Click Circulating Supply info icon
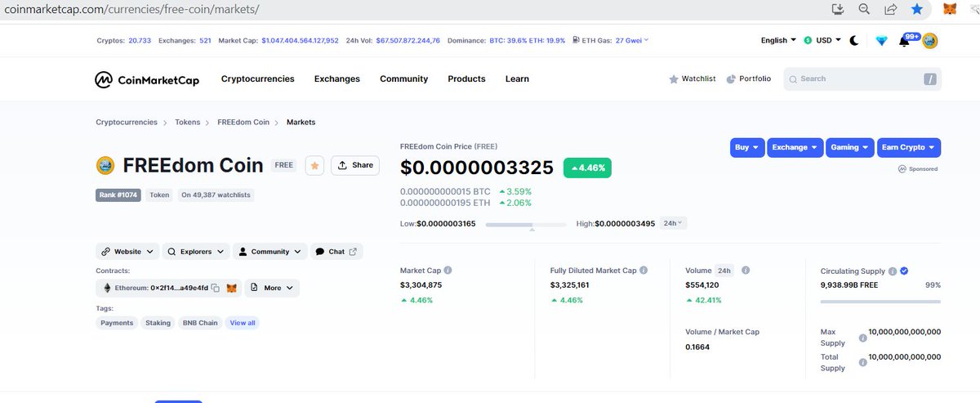The width and height of the screenshot is (980, 403). pos(893,271)
